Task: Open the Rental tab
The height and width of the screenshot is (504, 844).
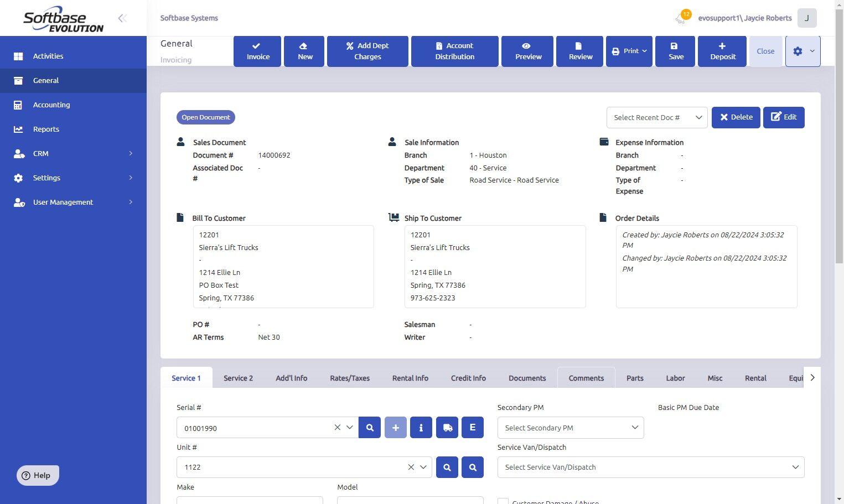Action: tap(755, 378)
